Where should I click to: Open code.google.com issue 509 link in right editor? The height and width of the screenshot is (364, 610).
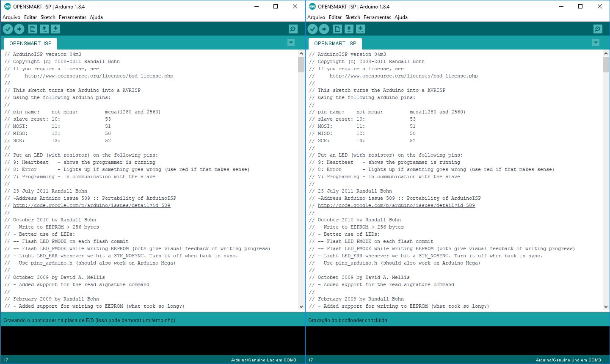click(396, 206)
